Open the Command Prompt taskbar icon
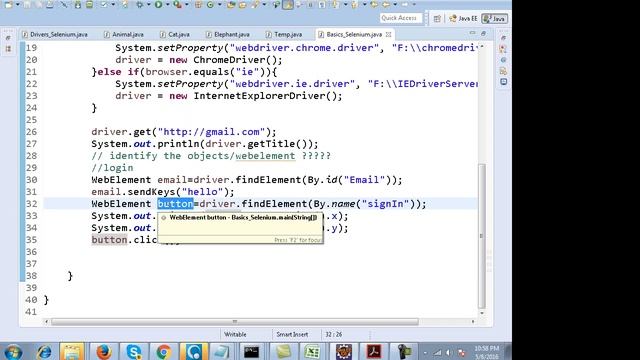This screenshot has height=360, width=640. coord(251,351)
